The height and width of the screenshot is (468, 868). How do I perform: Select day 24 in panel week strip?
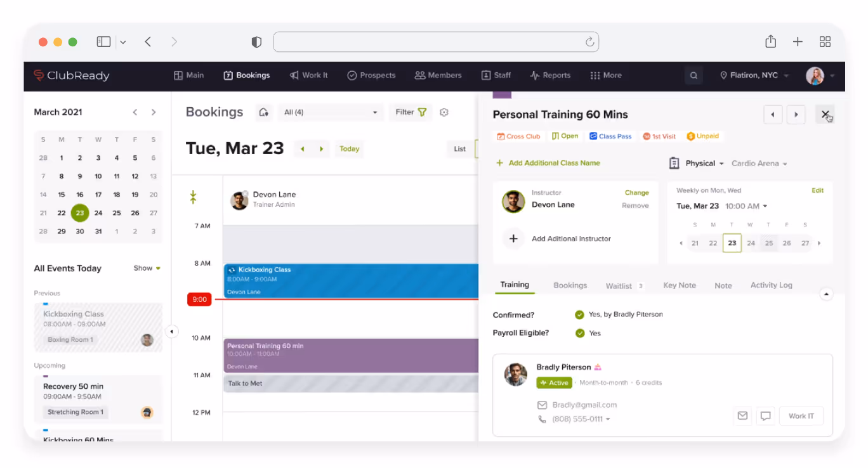(751, 243)
